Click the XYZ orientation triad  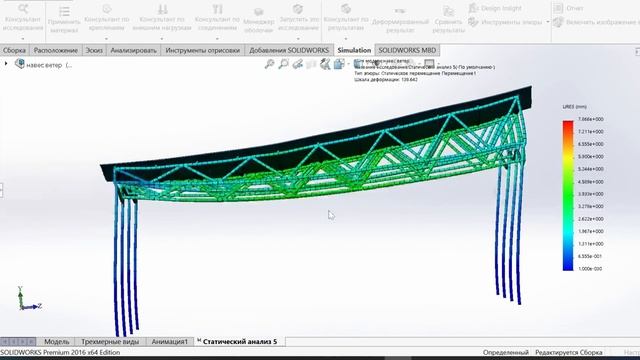click(29, 299)
